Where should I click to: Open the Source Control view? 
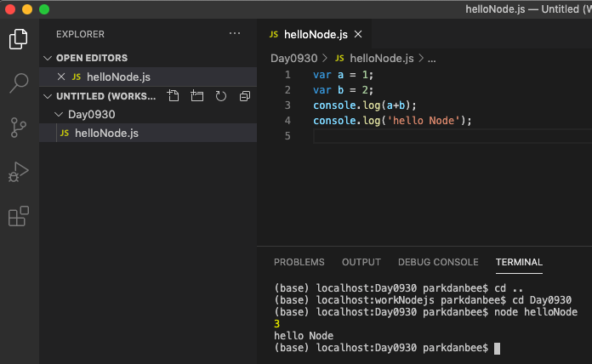[x=19, y=128]
